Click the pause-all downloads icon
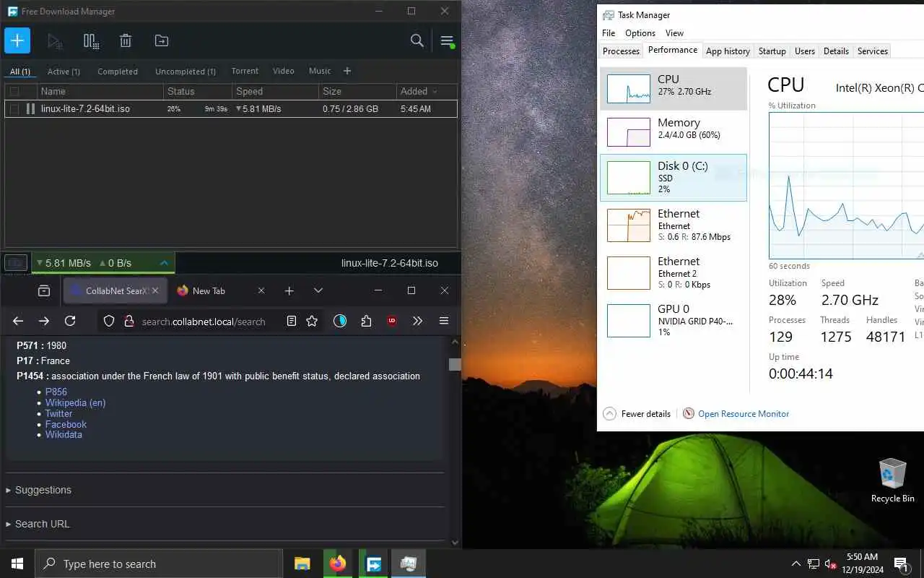 click(x=91, y=41)
